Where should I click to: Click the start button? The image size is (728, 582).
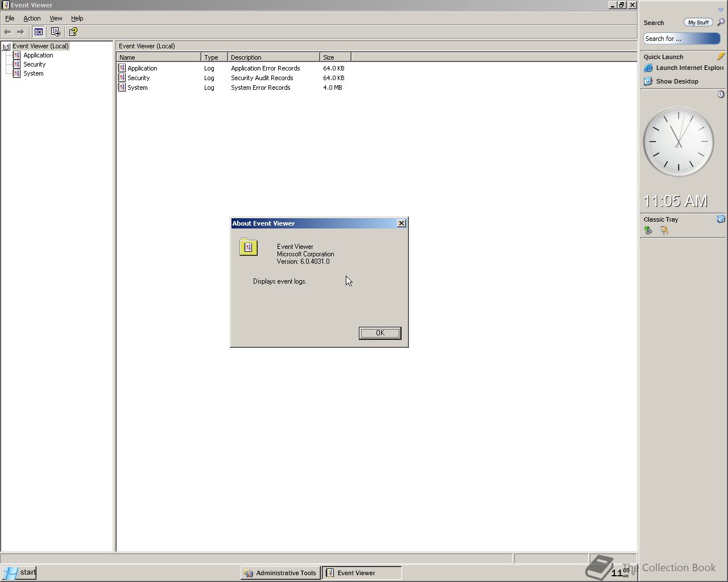click(x=19, y=572)
